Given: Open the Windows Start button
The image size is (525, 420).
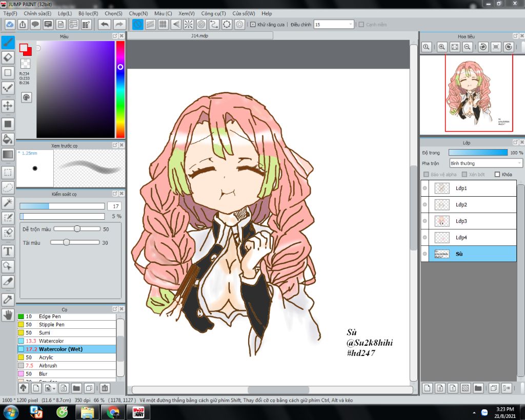Looking at the screenshot, I should tap(11, 412).
